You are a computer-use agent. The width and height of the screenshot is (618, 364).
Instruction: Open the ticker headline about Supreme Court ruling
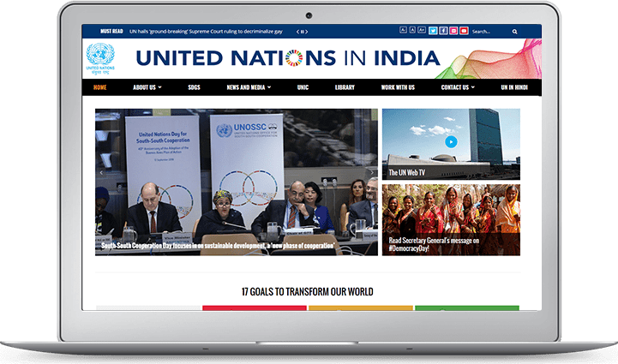point(206,32)
